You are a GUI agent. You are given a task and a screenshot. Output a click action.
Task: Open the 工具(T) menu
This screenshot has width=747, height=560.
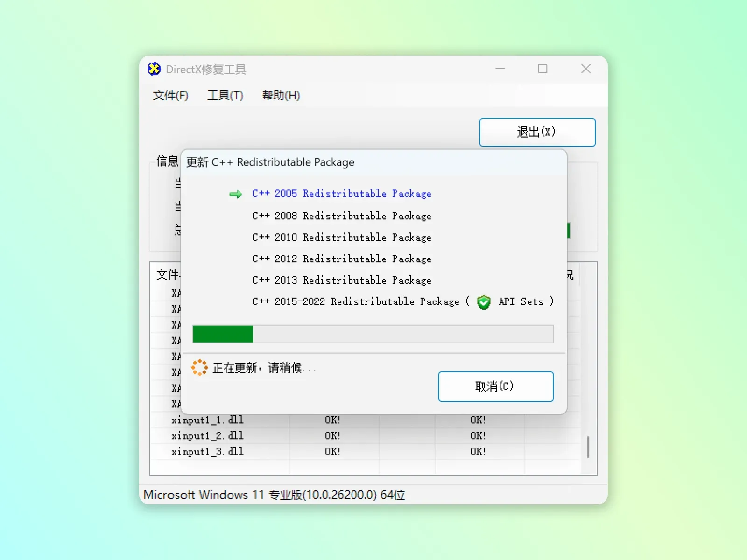click(225, 96)
